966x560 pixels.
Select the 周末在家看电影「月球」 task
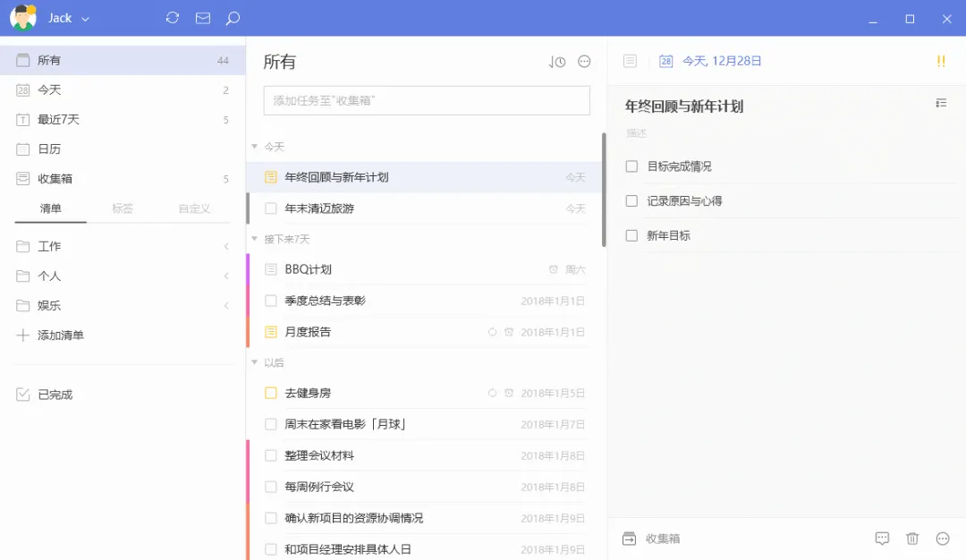(x=424, y=424)
